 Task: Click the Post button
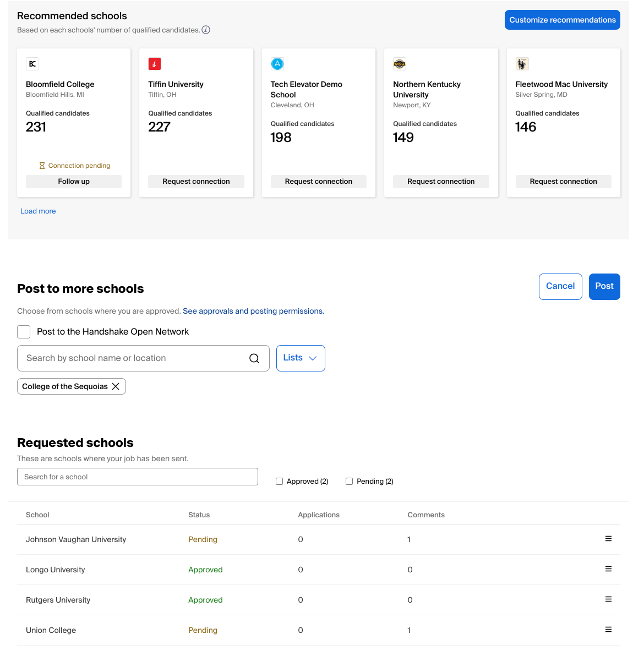point(604,287)
